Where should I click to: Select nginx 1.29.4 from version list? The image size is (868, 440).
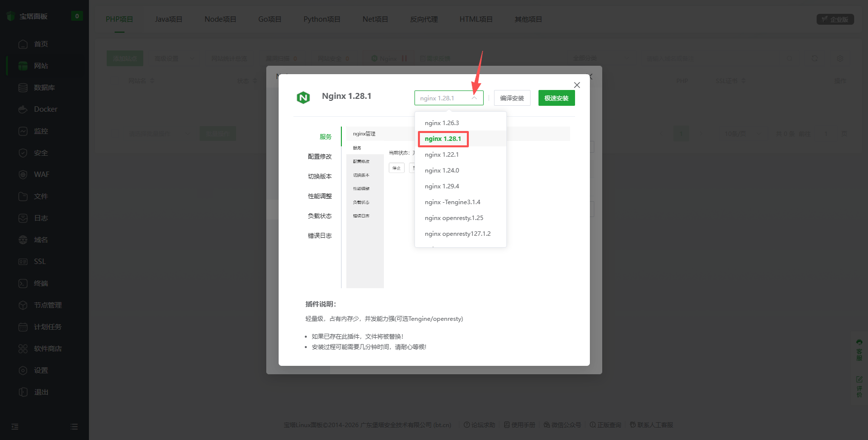tap(460, 186)
